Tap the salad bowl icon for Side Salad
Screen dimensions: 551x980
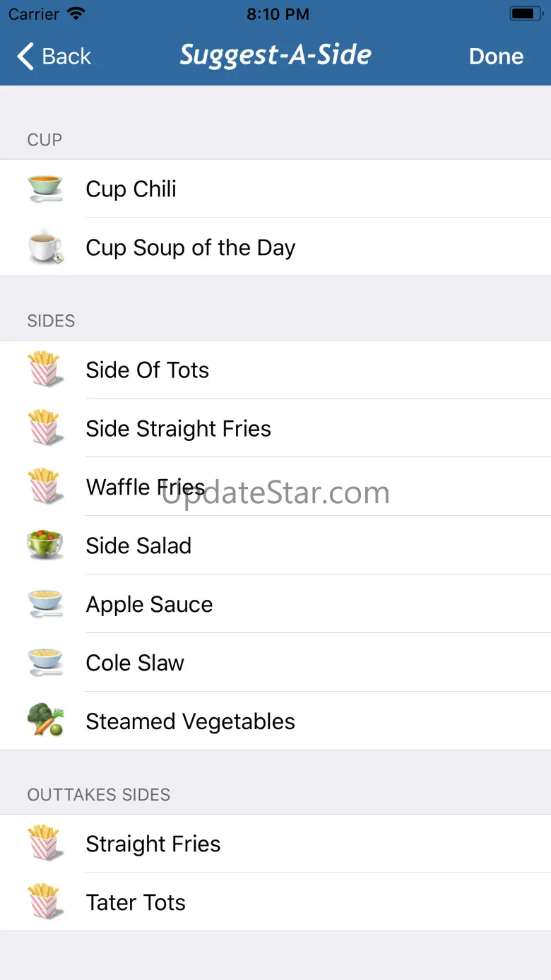click(45, 545)
